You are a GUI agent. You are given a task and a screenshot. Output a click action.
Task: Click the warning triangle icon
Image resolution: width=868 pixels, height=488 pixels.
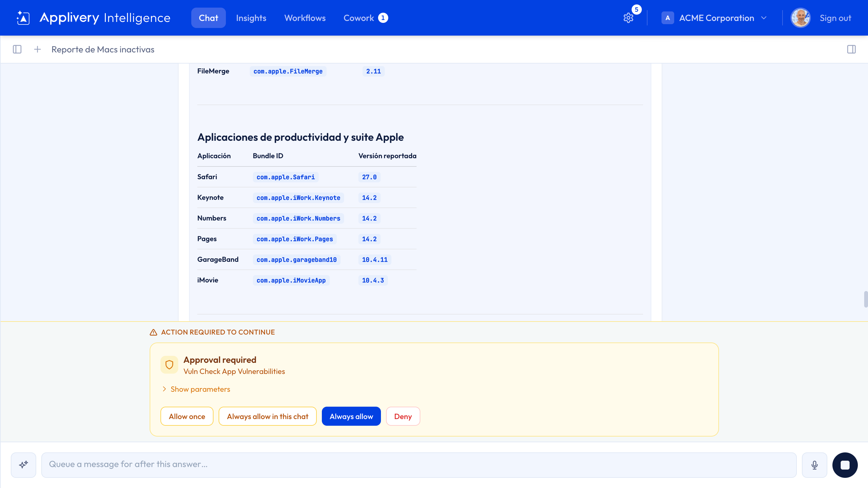153,332
